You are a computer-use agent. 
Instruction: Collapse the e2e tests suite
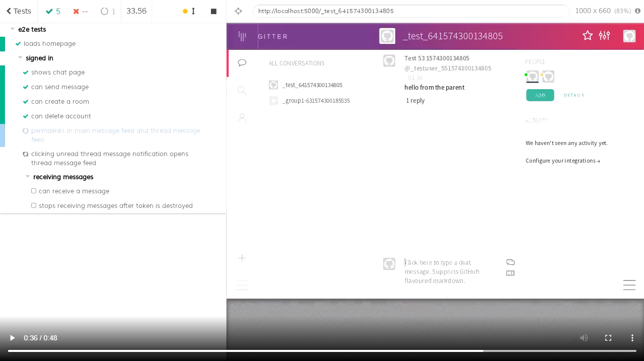coord(13,29)
